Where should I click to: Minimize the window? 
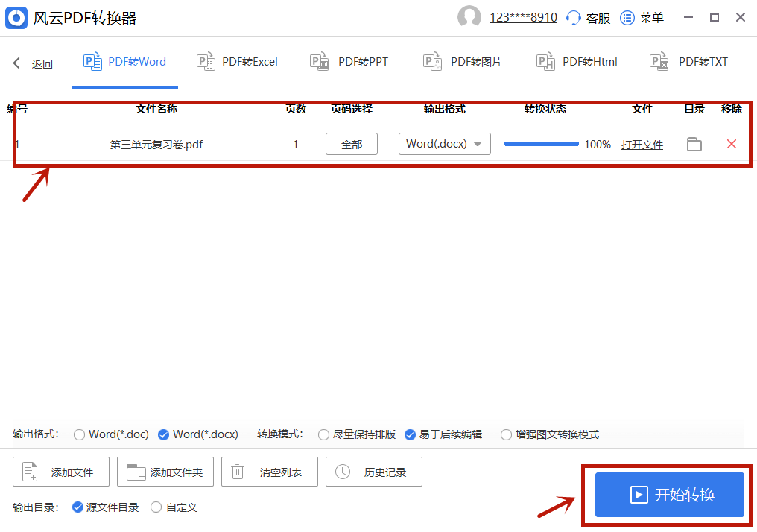(688, 17)
